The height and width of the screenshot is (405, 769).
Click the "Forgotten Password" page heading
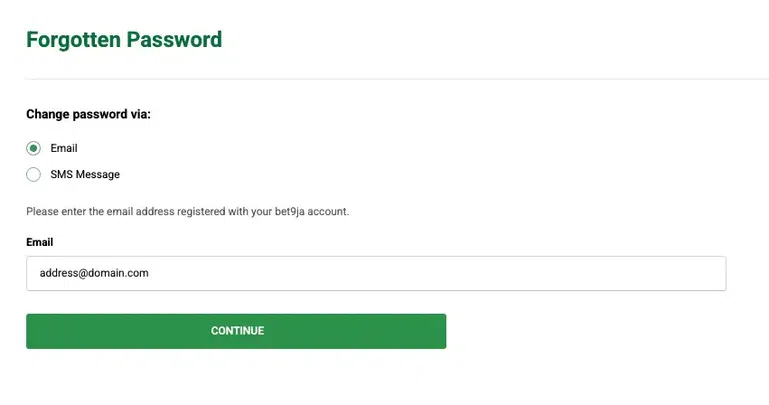124,40
